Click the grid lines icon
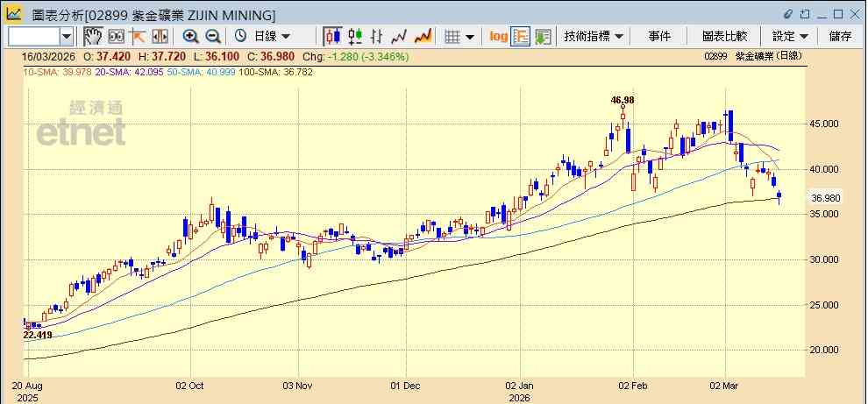This screenshot has width=868, height=404. 452,37
